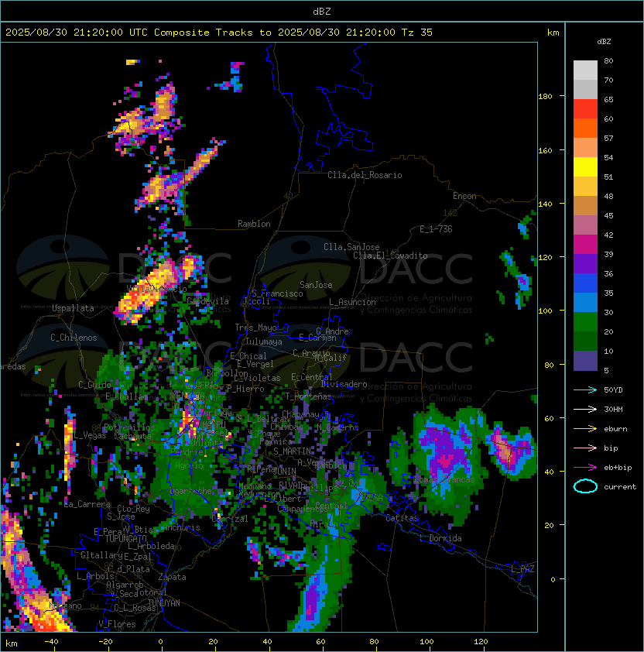The width and height of the screenshot is (644, 652).
Task: Click the 'La_Carrera' map label
Action: tap(87, 504)
